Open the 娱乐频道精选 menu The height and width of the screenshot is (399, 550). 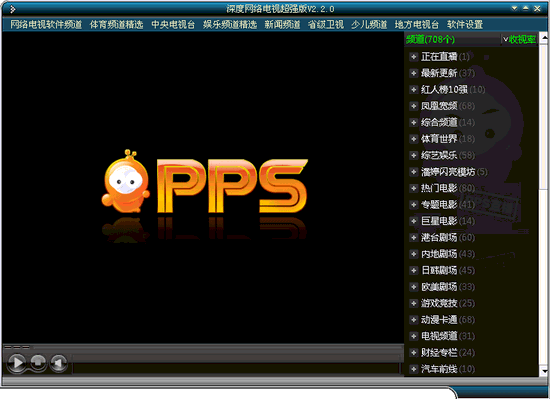click(x=230, y=24)
